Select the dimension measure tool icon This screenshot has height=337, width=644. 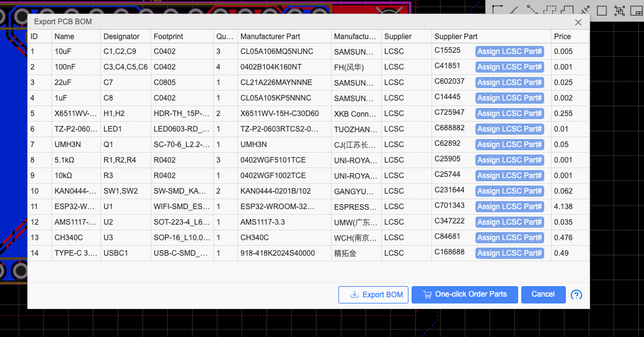point(584,10)
